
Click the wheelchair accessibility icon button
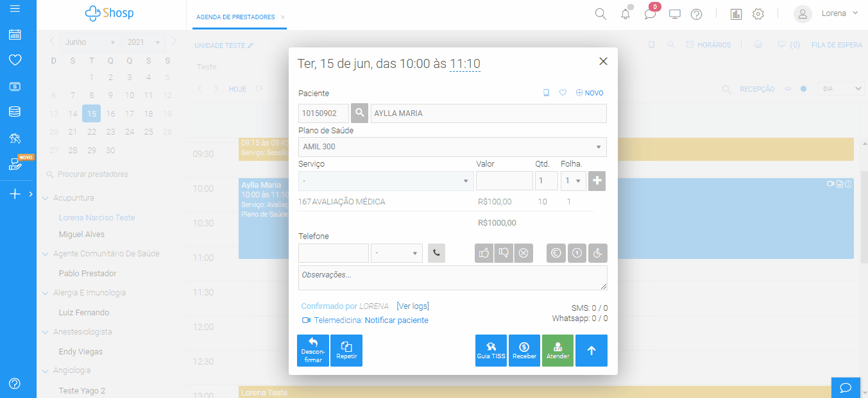pyautogui.click(x=597, y=253)
